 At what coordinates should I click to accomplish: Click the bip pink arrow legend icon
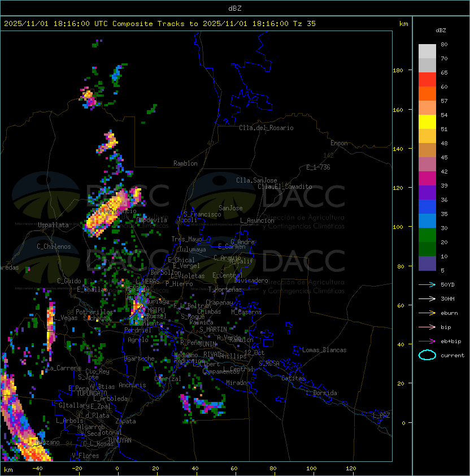coord(427,327)
